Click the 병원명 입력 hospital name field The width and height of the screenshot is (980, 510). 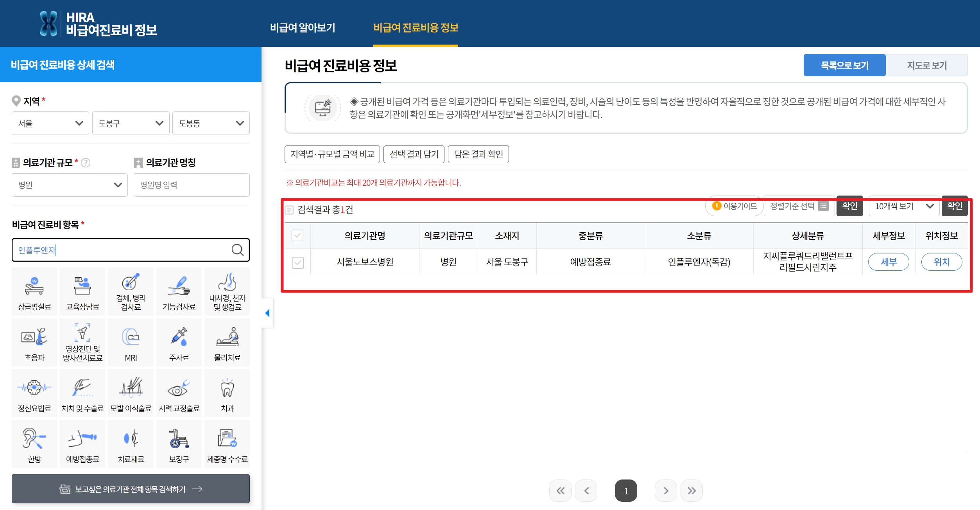coord(192,185)
